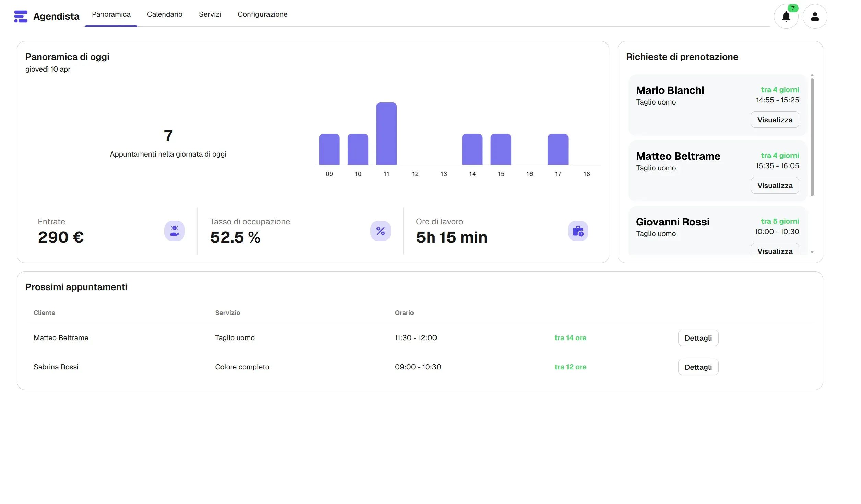The image size is (861, 504).
Task: Click the Cliente column header
Action: pos(44,313)
